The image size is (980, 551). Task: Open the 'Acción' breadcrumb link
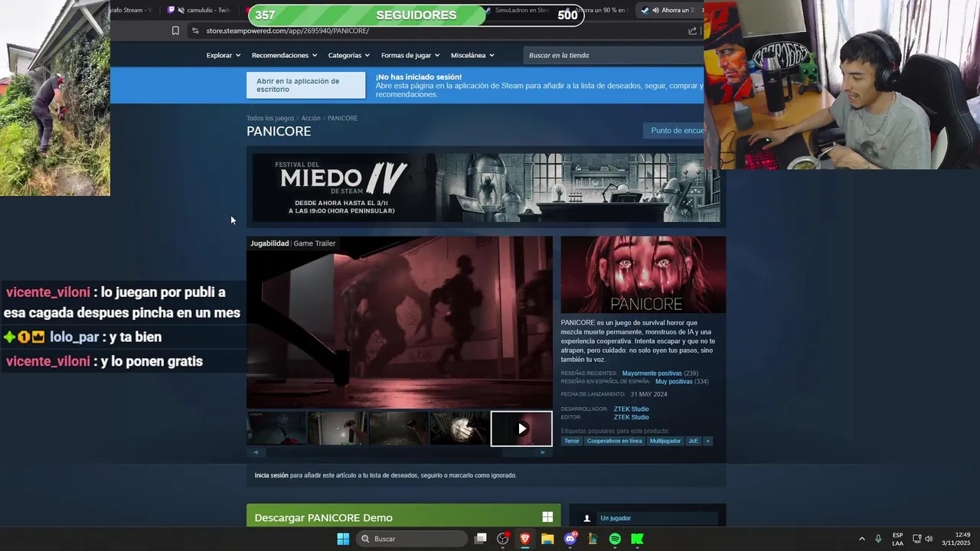(311, 118)
